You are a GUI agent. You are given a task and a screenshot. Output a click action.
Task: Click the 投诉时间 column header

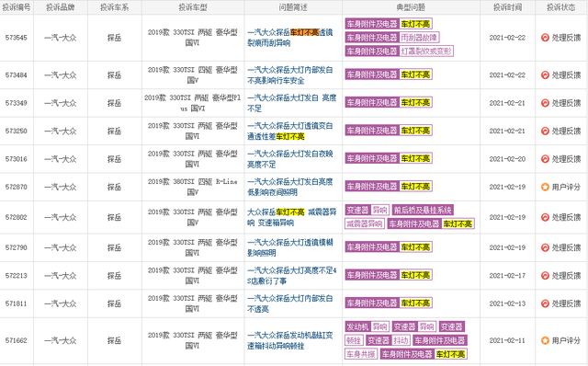click(507, 7)
